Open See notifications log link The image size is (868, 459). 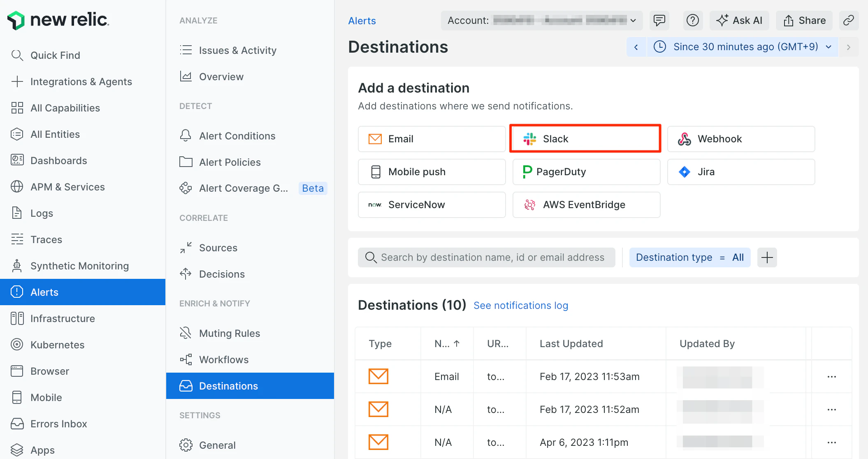[x=521, y=306]
